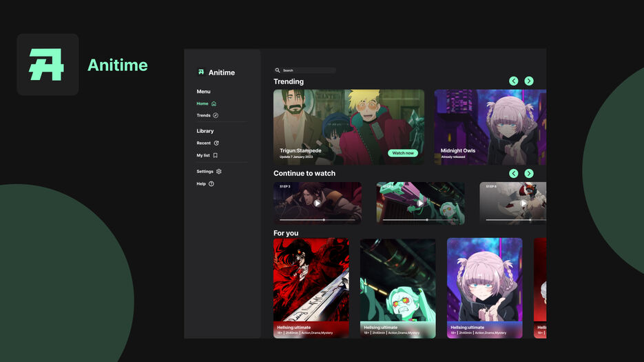Viewport: 644px width, 362px height.
Task: Go to next Trending item
Action: 529,81
